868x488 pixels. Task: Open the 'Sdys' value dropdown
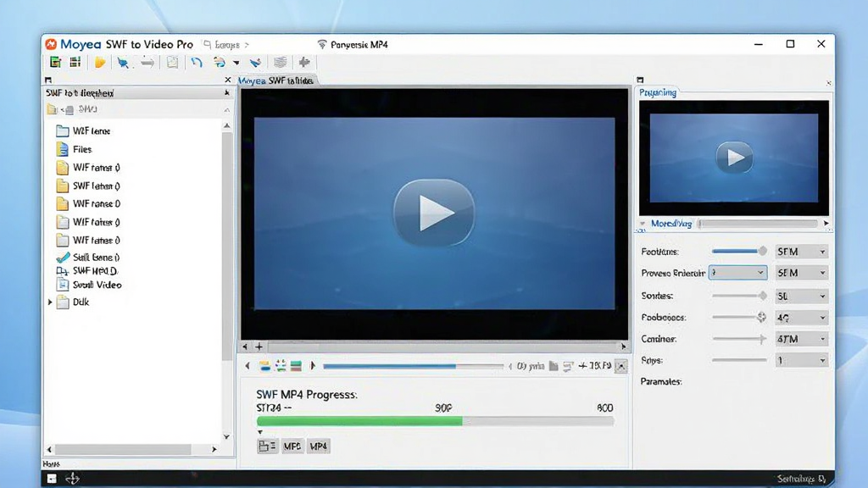(801, 360)
